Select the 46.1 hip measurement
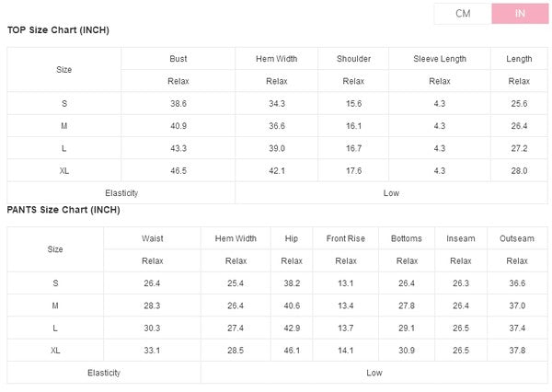 [x=292, y=351]
